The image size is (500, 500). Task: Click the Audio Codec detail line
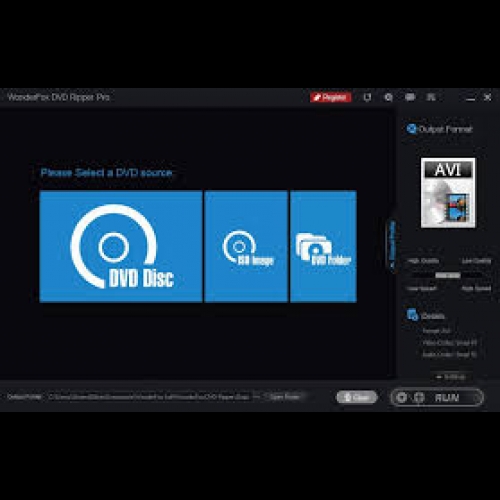click(450, 355)
